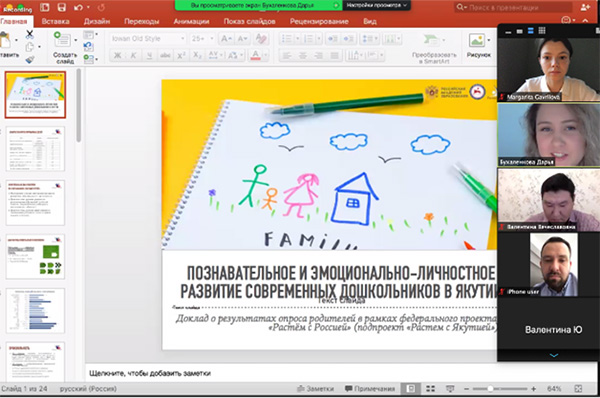Open the undo history dropdown arrow
Image resolution: width=600 pixels, height=398 pixels.
88,7
